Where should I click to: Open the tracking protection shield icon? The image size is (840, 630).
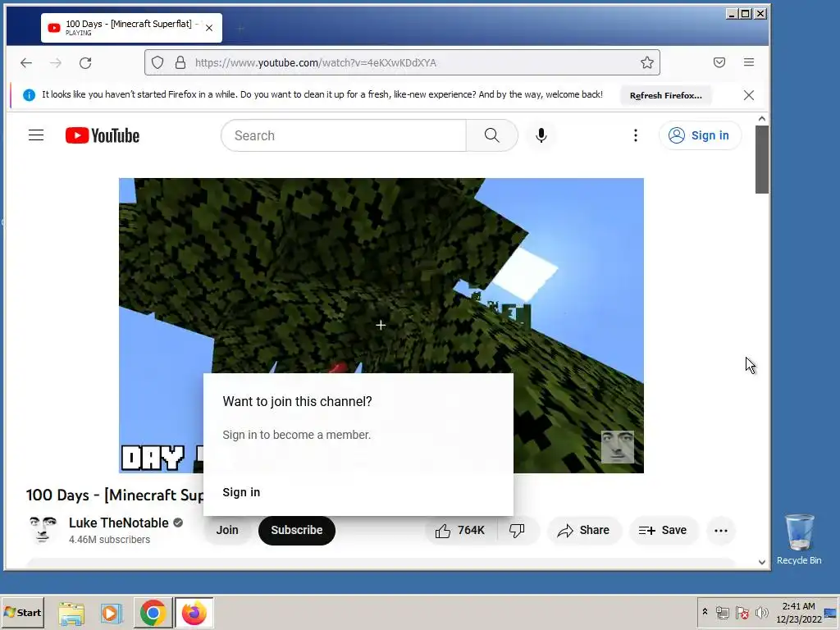(157, 62)
